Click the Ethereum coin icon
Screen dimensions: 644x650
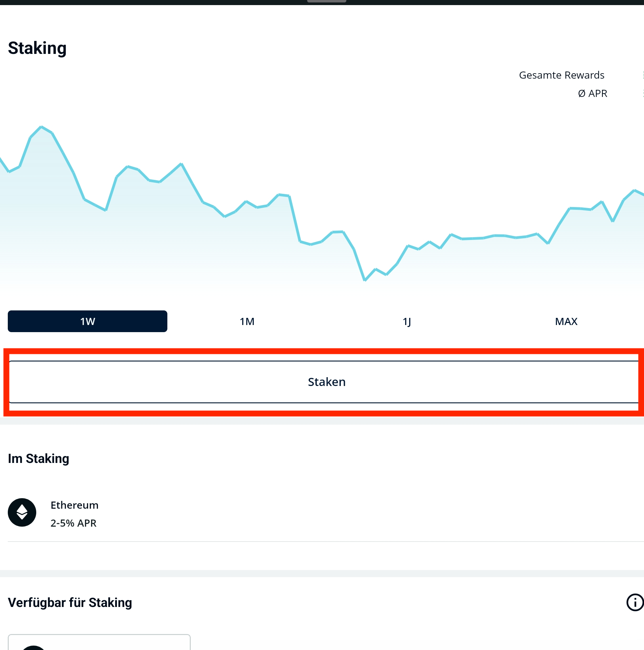[x=22, y=512]
